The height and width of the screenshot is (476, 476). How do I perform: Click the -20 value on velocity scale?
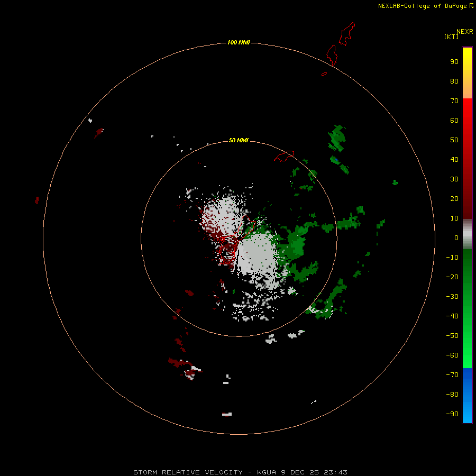click(x=452, y=277)
